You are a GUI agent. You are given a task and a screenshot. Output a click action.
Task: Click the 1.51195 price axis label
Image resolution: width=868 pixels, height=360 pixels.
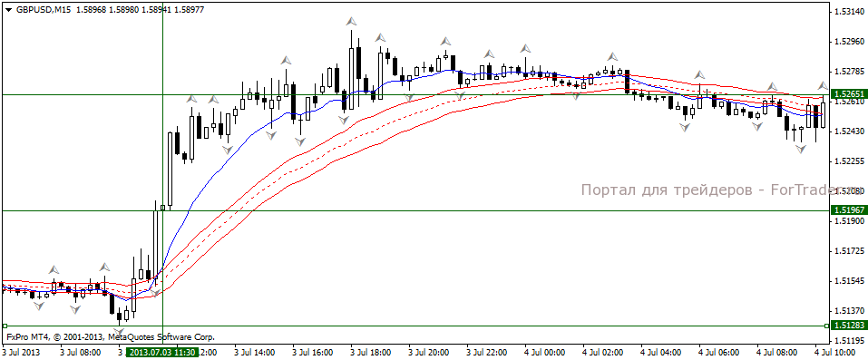coord(850,341)
